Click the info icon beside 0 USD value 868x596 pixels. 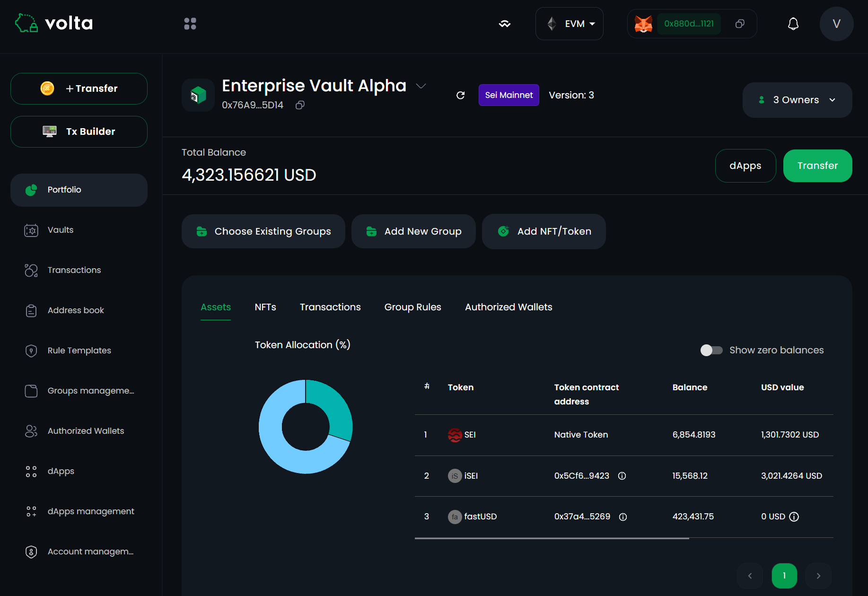coord(794,517)
